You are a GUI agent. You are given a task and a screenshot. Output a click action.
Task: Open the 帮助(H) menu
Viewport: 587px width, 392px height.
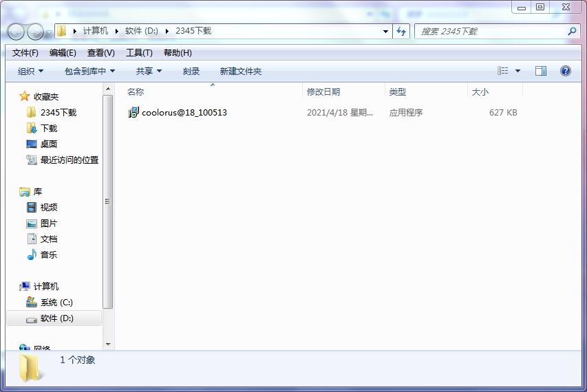click(x=178, y=53)
